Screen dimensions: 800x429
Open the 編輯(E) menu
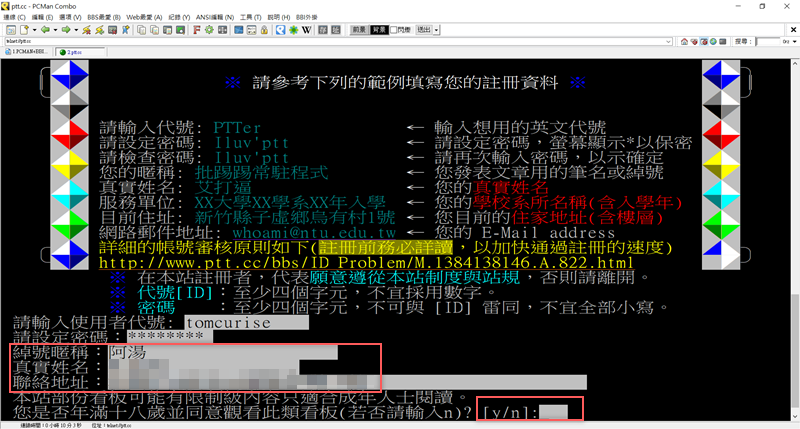42,17
